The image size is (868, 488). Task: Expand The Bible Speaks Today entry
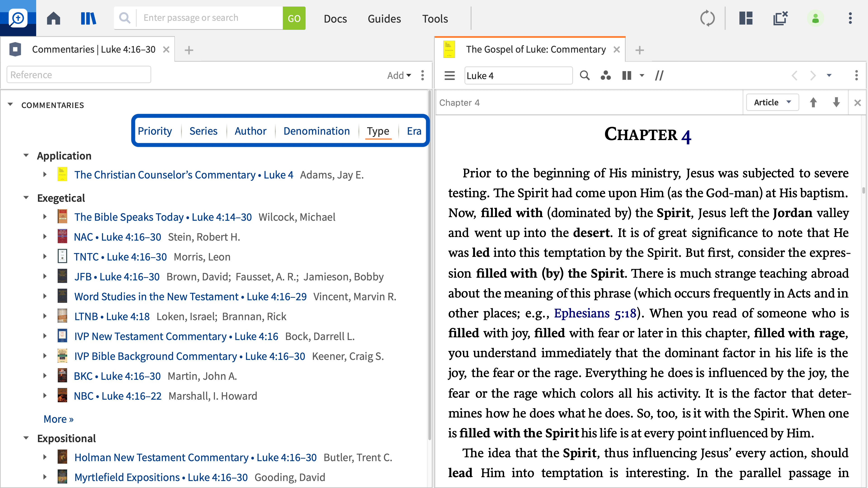(45, 217)
